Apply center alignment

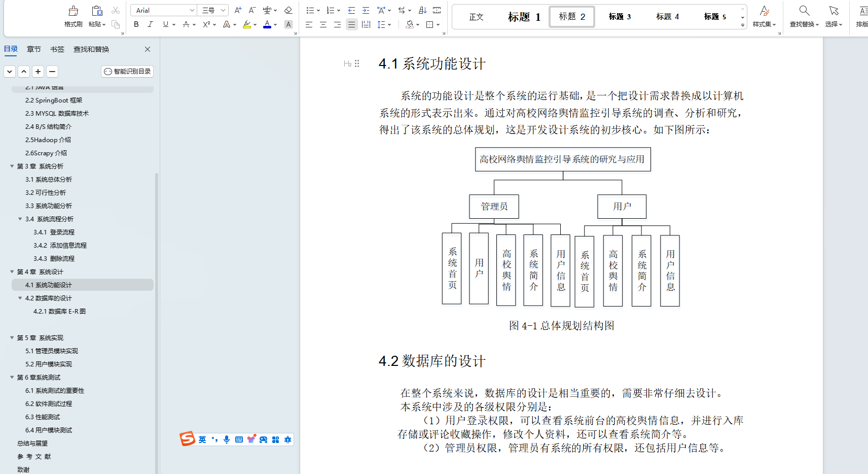323,24
